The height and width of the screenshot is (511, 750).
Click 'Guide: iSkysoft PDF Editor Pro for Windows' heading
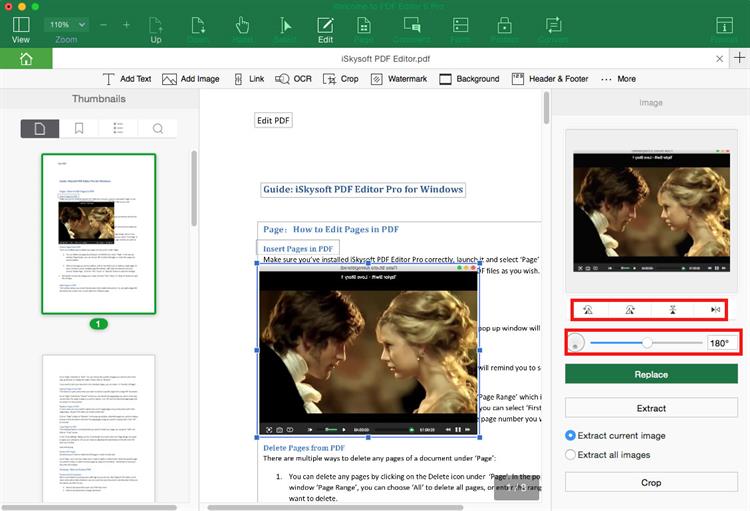click(x=363, y=189)
